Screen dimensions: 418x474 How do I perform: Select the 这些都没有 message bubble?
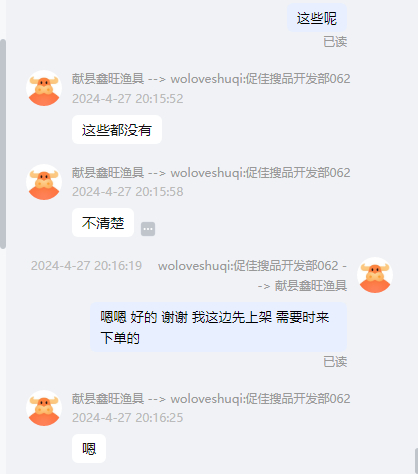pos(117,130)
